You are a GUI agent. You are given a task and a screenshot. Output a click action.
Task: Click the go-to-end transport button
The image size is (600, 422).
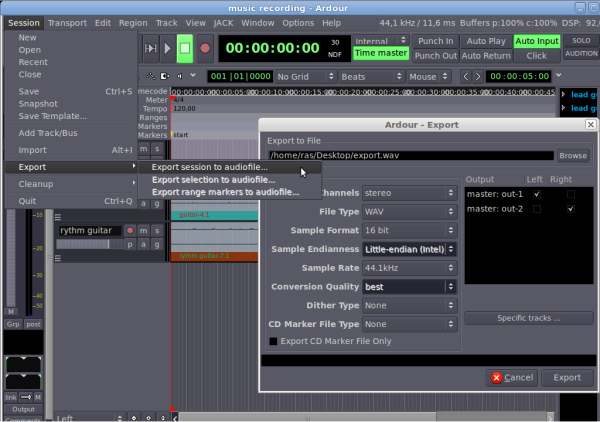pyautogui.click(x=151, y=48)
